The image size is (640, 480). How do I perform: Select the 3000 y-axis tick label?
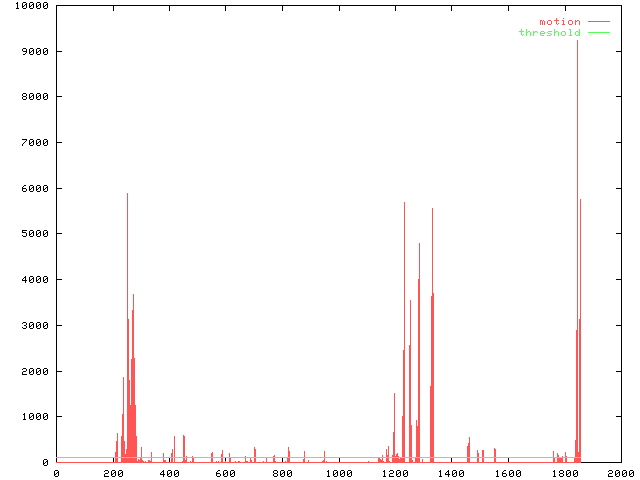(x=34, y=326)
